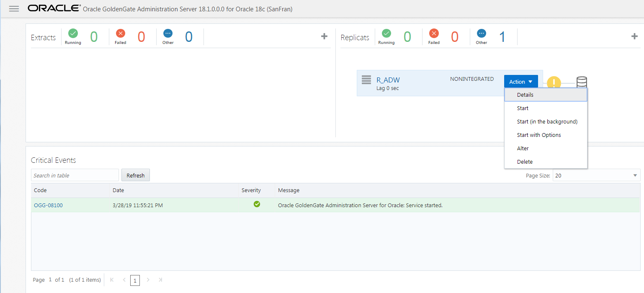Click the green severity check icon
Viewport: 644px width, 293px height.
(257, 204)
